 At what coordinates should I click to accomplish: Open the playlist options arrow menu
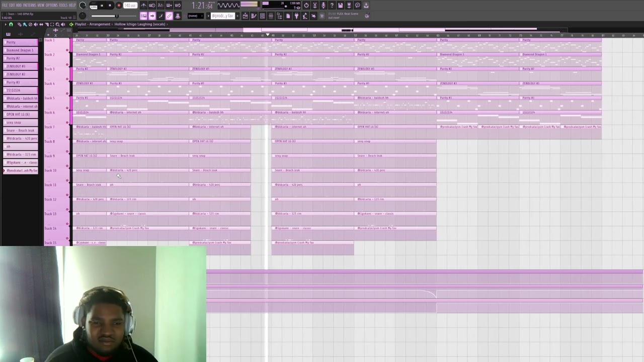[6, 24]
